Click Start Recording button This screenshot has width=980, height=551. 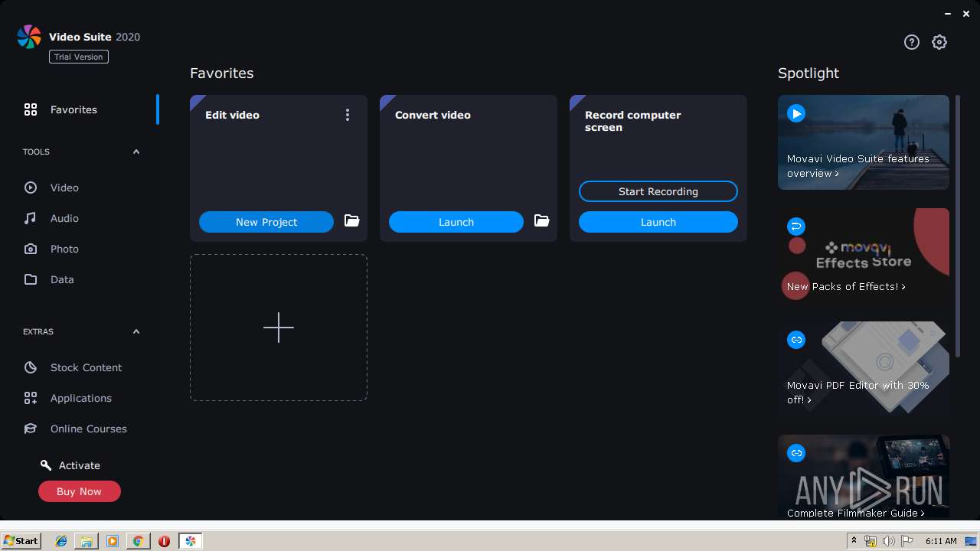(658, 191)
